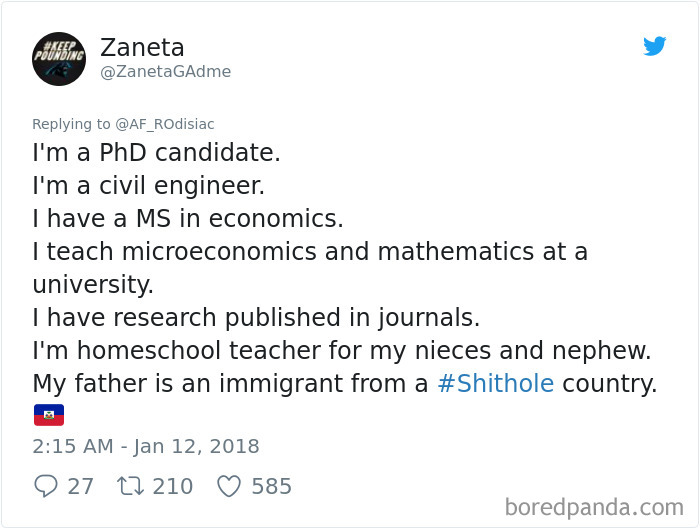
Task: Click the Haiti flag emoji
Action: pyautogui.click(x=48, y=414)
